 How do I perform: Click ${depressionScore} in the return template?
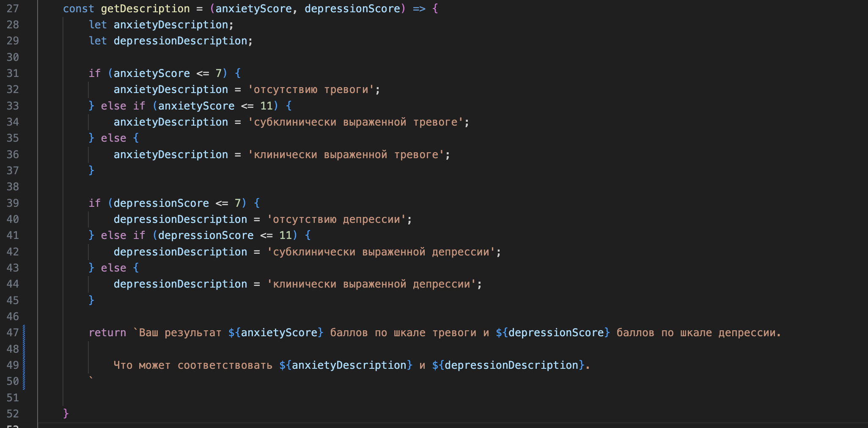(x=552, y=333)
